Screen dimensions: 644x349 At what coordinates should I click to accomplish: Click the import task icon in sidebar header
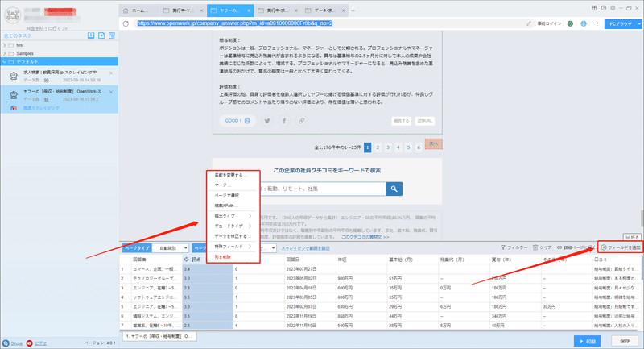pos(91,35)
